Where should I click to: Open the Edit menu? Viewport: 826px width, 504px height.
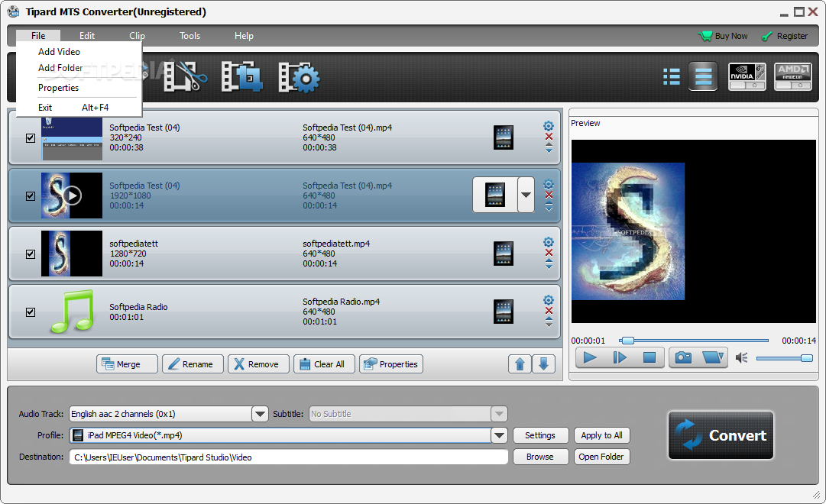(x=87, y=35)
